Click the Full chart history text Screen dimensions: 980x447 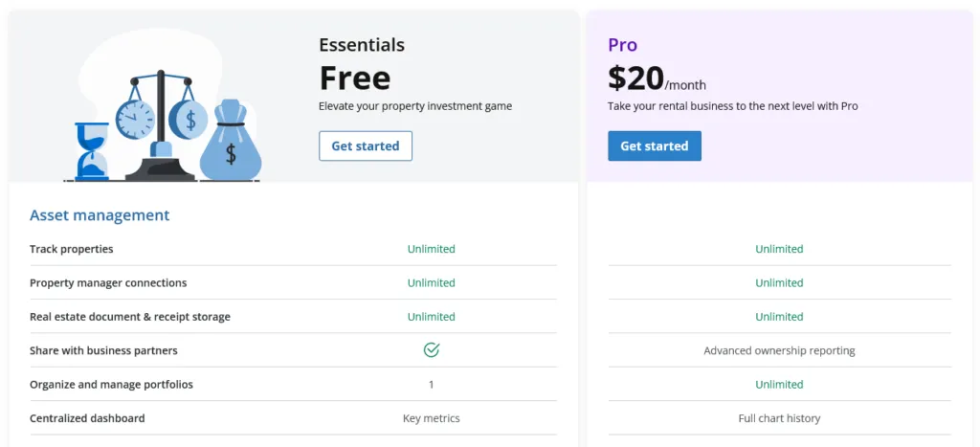point(779,418)
